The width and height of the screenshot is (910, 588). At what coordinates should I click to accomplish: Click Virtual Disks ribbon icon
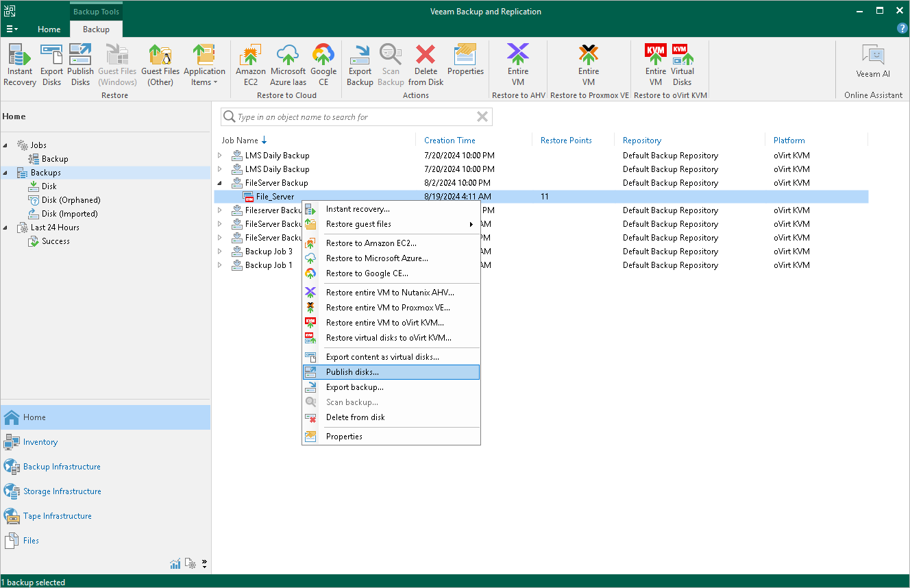pyautogui.click(x=682, y=65)
